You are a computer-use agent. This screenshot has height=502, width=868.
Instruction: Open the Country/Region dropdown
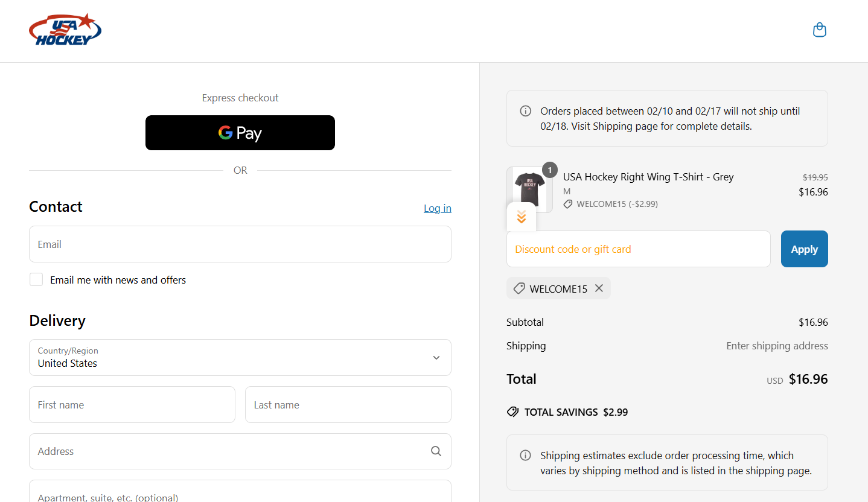240,357
